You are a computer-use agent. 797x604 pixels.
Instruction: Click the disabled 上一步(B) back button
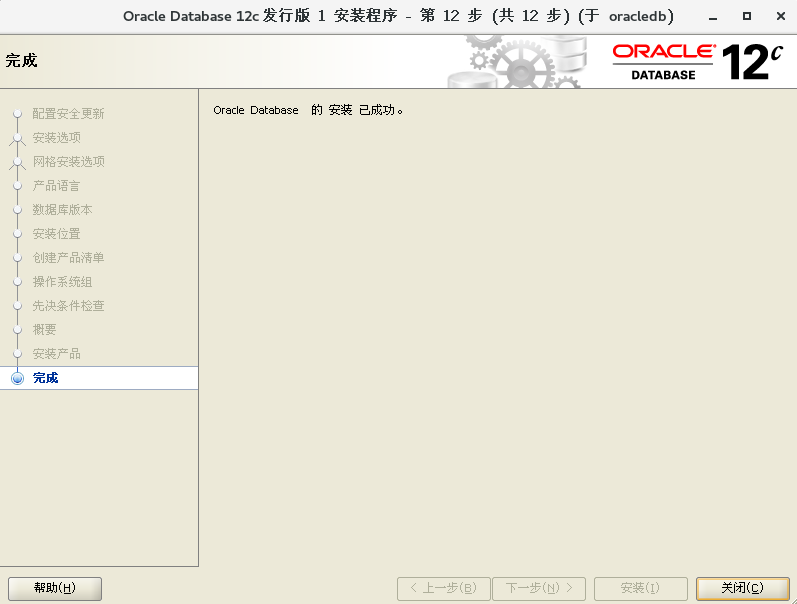tap(443, 588)
